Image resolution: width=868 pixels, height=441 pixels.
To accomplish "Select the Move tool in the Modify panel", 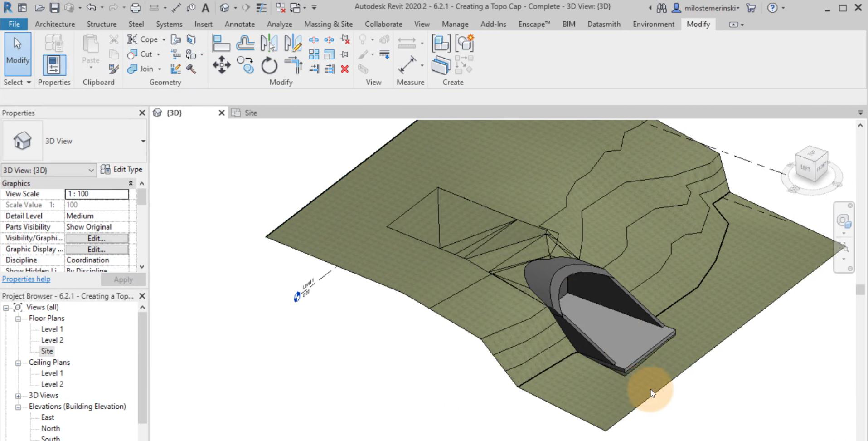I will click(x=221, y=65).
